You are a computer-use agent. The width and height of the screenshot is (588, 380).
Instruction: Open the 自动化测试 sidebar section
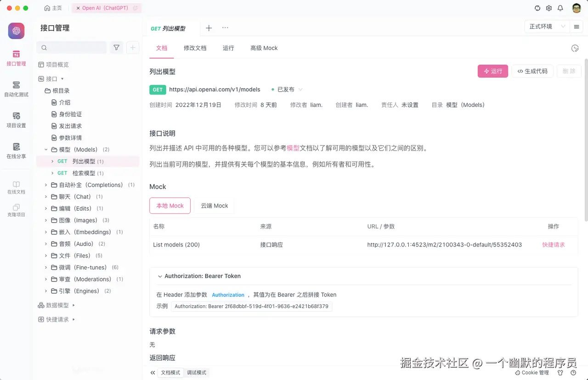pos(16,89)
